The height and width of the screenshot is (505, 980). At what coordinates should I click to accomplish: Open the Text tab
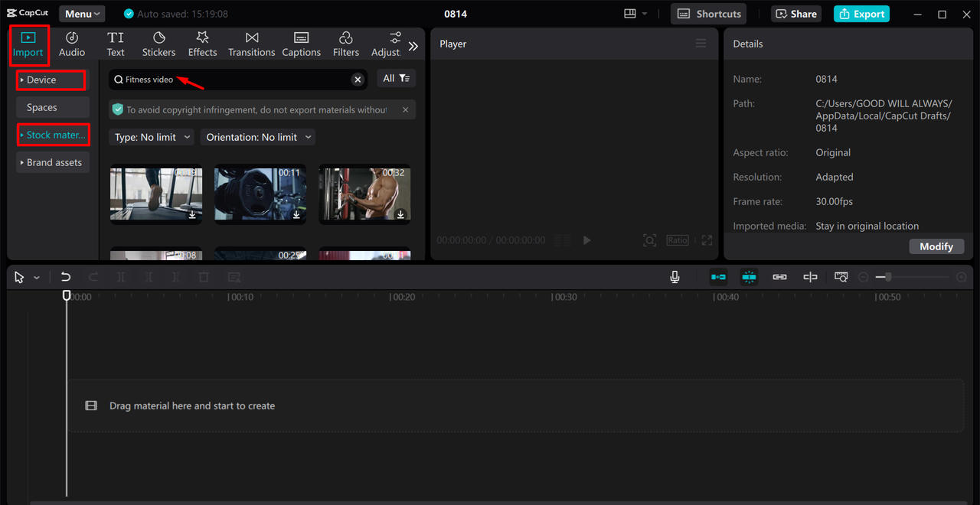tap(116, 44)
